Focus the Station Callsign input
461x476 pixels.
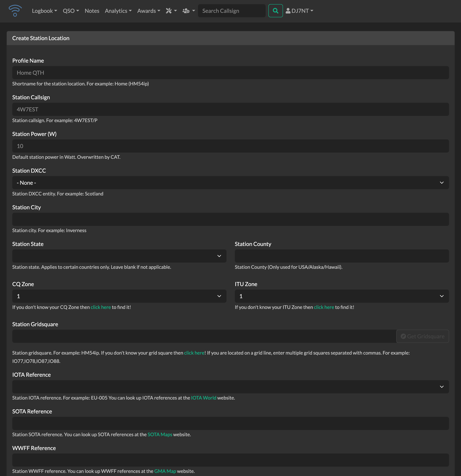[x=230, y=109]
